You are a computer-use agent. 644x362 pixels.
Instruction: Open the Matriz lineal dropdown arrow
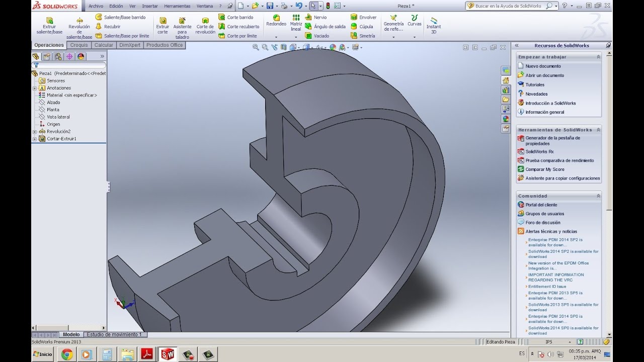[x=296, y=37]
